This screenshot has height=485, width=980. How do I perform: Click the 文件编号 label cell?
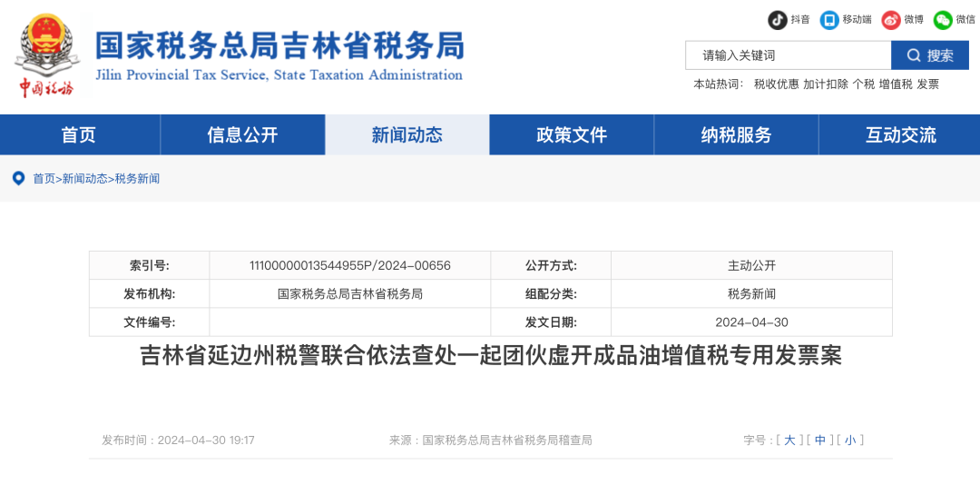[x=150, y=322]
